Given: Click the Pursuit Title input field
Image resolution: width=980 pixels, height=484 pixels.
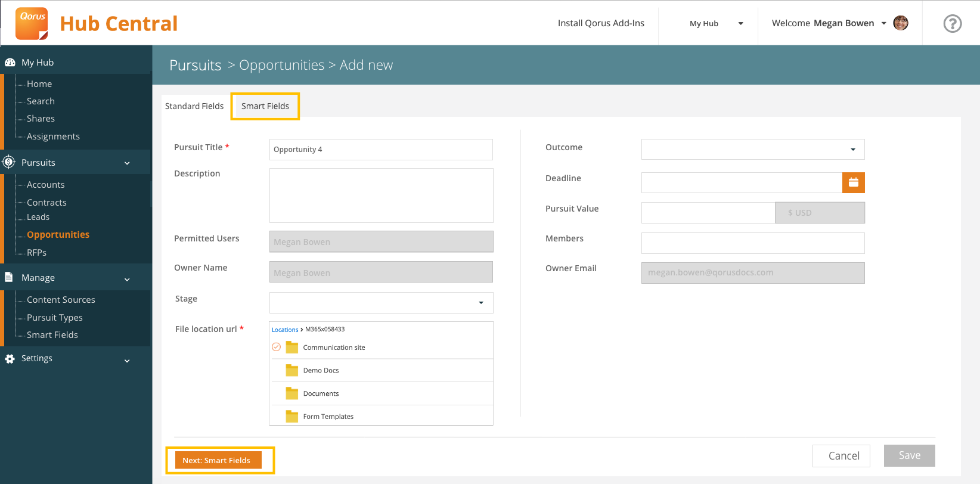Looking at the screenshot, I should (x=381, y=150).
